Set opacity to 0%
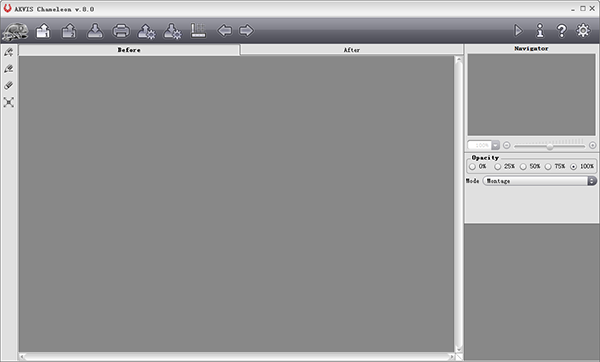Image resolution: width=600 pixels, height=362 pixels. 473,167
